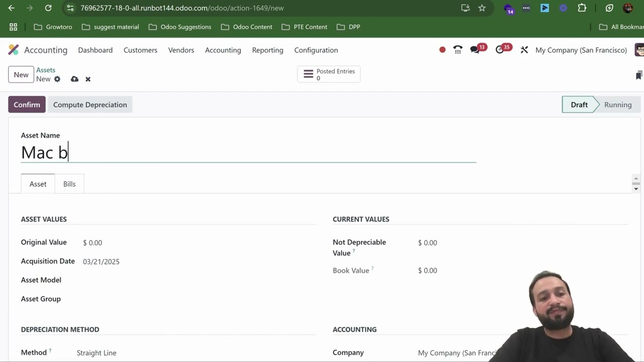Click the browser forward arrow
644x362 pixels.
tap(30, 8)
